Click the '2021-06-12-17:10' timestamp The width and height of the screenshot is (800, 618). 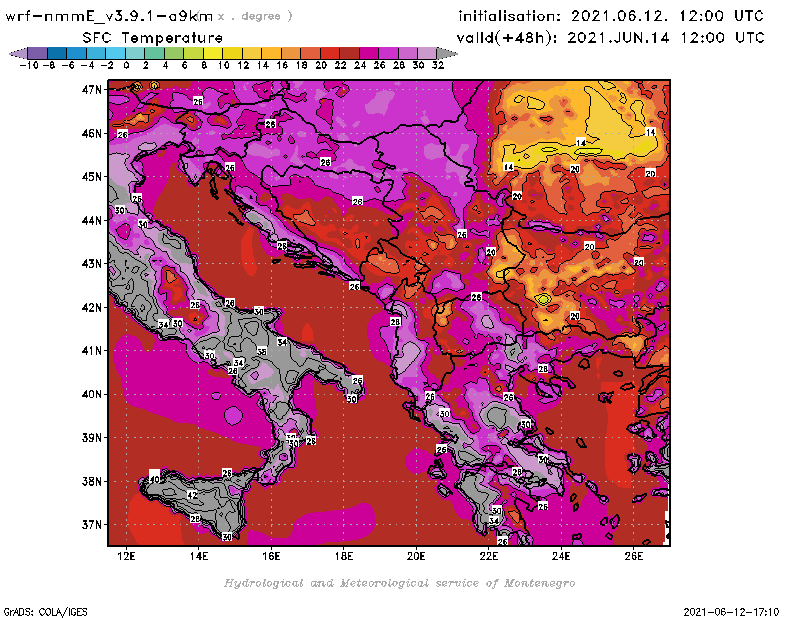coord(731,612)
